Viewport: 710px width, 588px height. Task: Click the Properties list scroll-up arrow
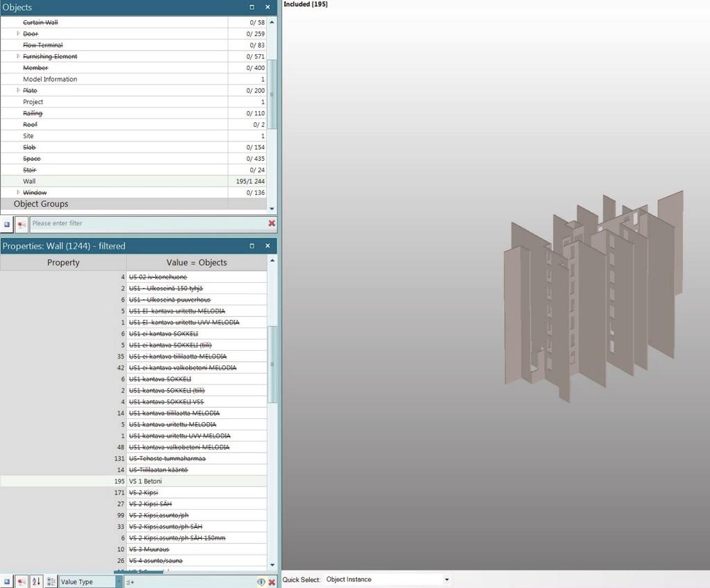point(272,261)
